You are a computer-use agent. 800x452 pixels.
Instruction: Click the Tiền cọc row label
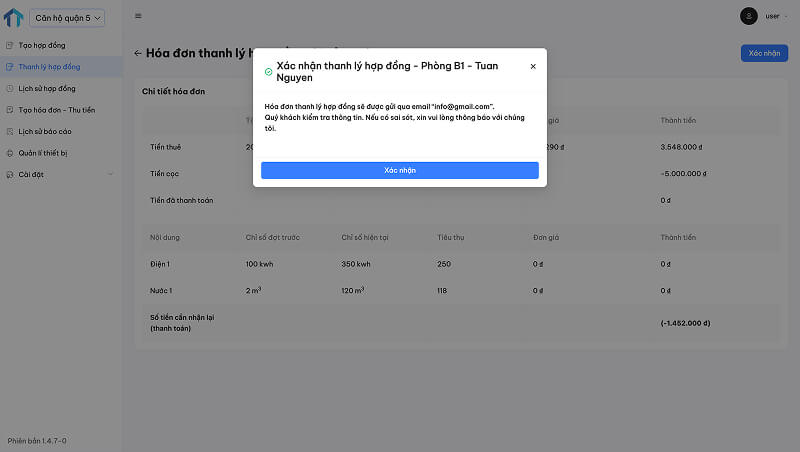pyautogui.click(x=164, y=173)
